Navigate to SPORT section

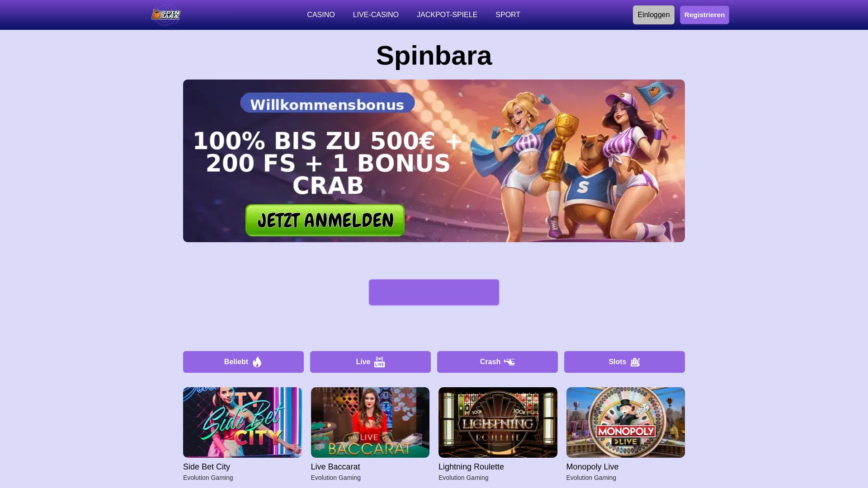coord(508,15)
